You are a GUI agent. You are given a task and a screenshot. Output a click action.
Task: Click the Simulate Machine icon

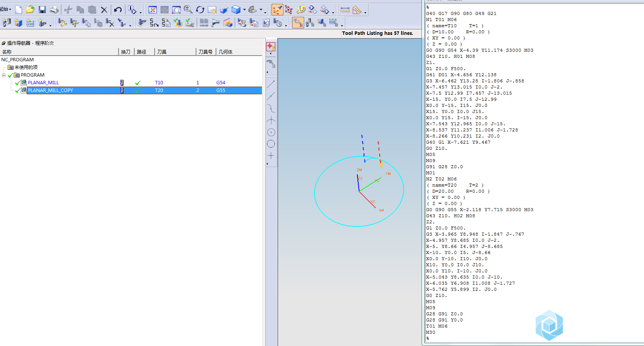(190, 23)
